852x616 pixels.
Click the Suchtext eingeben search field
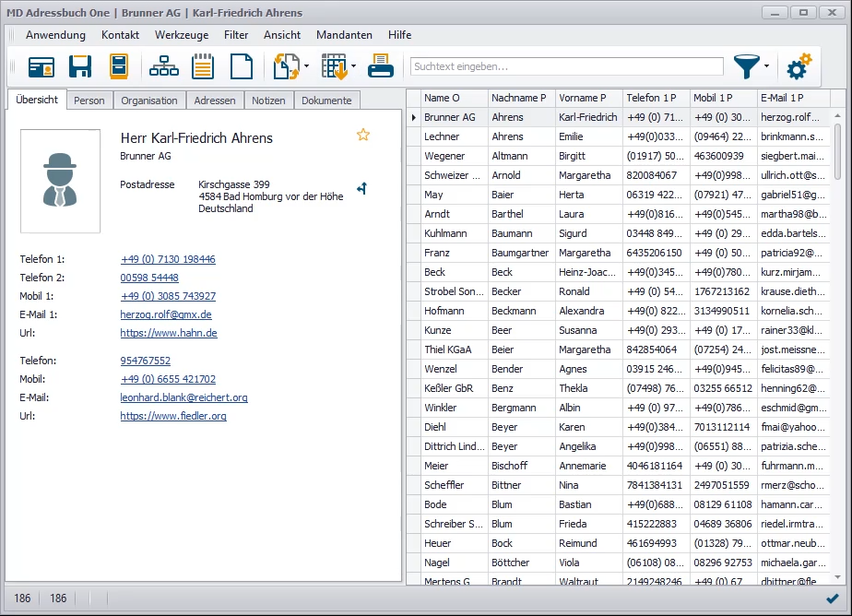(566, 66)
